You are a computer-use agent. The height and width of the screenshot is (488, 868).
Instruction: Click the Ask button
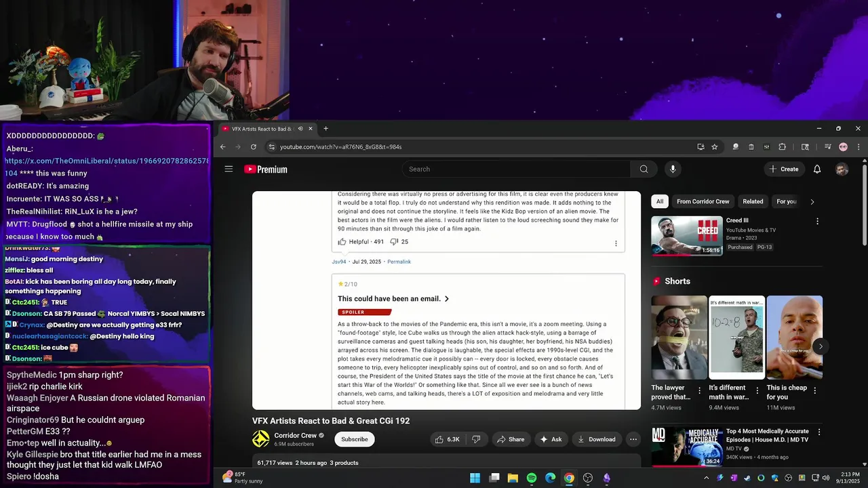coord(550,439)
